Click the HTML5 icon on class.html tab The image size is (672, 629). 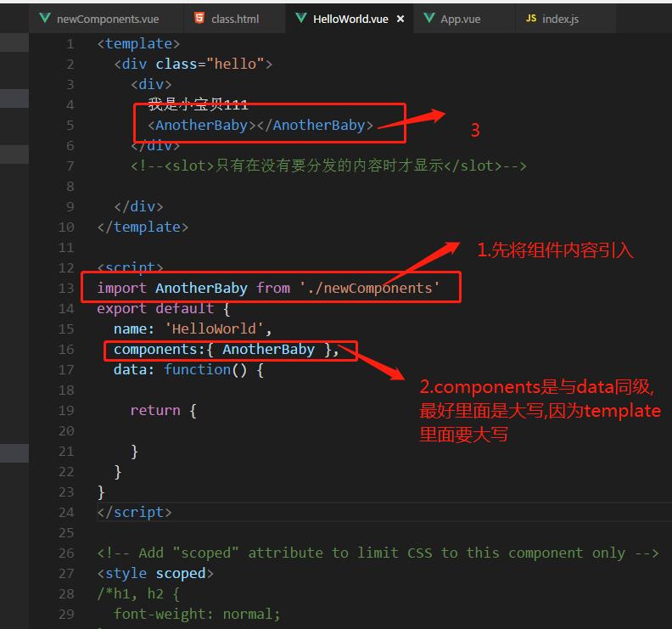pyautogui.click(x=199, y=18)
